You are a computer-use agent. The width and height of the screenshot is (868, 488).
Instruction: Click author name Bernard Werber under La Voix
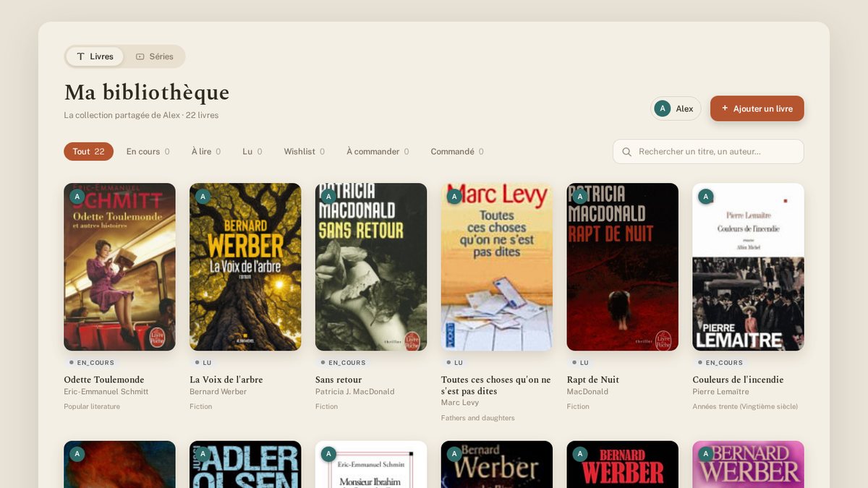tap(218, 392)
